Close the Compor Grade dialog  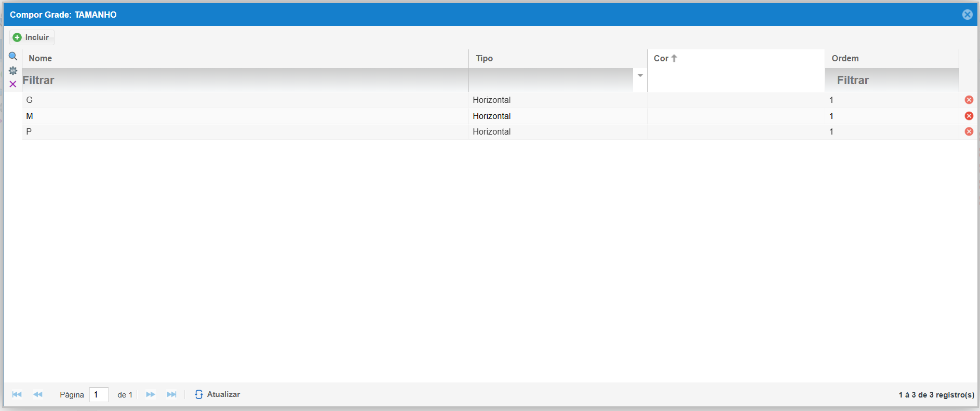coord(967,15)
